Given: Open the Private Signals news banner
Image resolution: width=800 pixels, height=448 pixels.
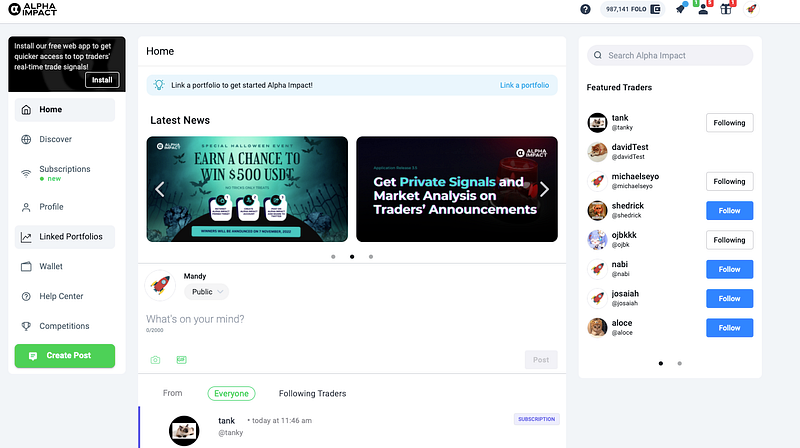Looking at the screenshot, I should [457, 189].
